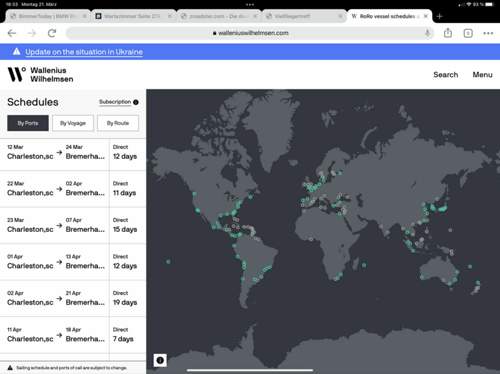Switch to the third browser tab
The height and width of the screenshot is (374, 500).
219,16
